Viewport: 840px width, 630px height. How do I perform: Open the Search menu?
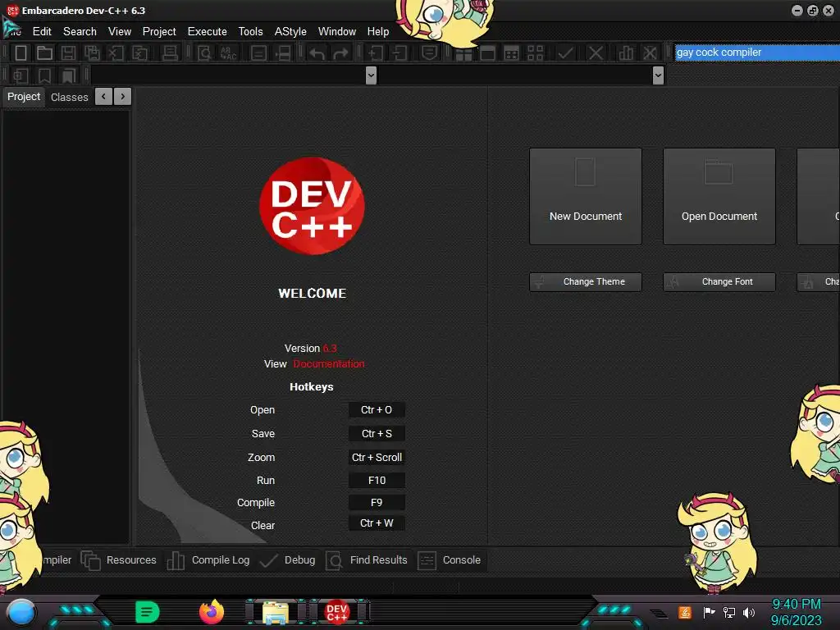80,32
